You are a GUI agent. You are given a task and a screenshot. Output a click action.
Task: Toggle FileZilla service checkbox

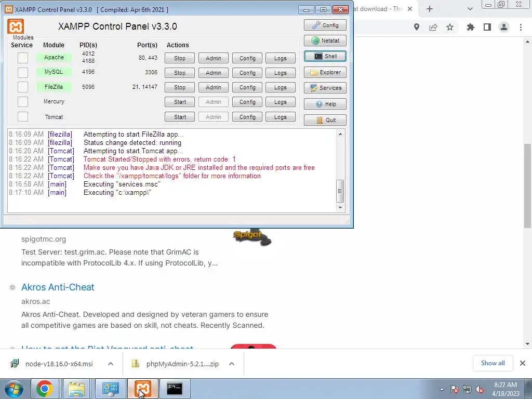pos(23,87)
